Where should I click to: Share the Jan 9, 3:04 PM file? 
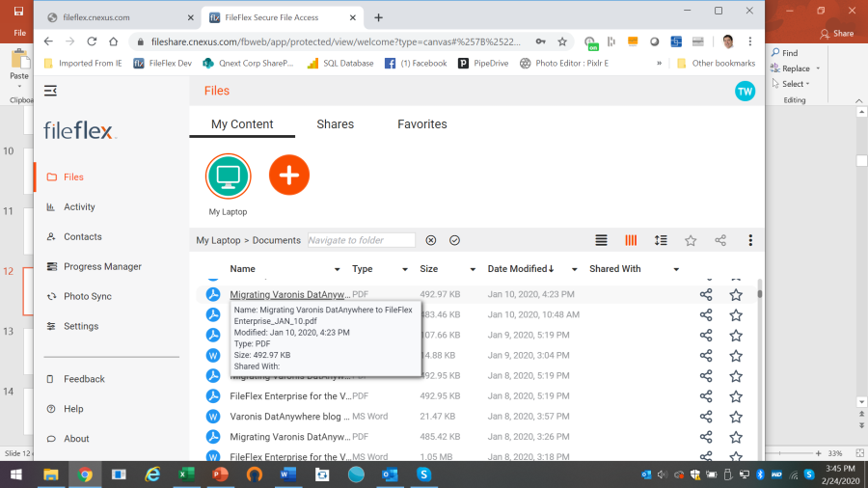[706, 356]
